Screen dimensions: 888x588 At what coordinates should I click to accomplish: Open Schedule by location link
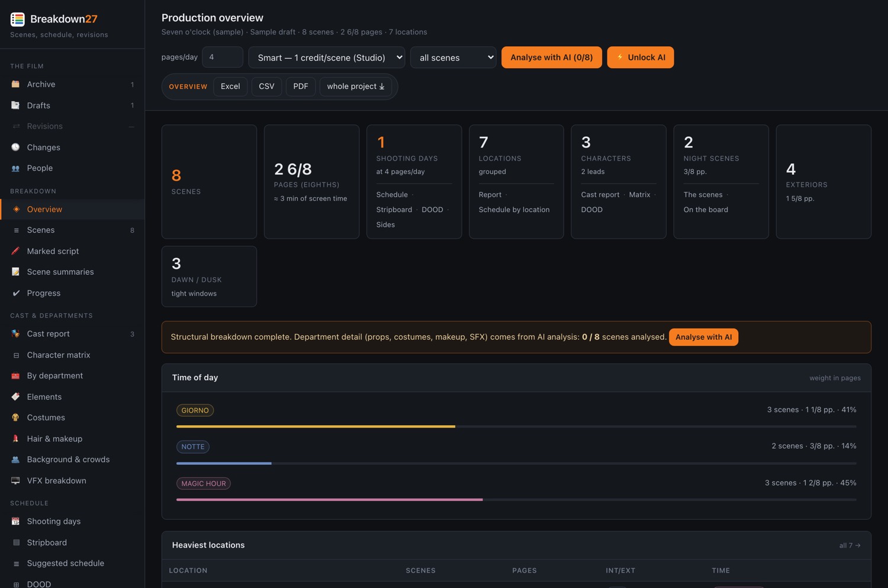(x=514, y=210)
